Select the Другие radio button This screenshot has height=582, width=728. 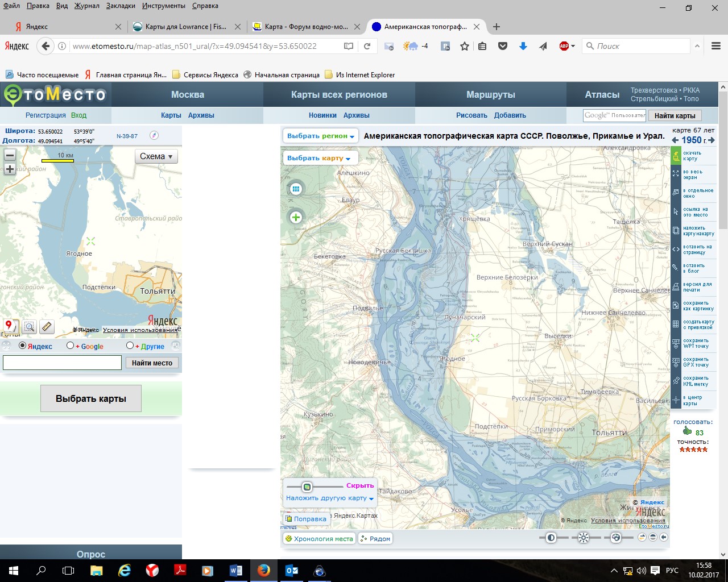click(130, 346)
